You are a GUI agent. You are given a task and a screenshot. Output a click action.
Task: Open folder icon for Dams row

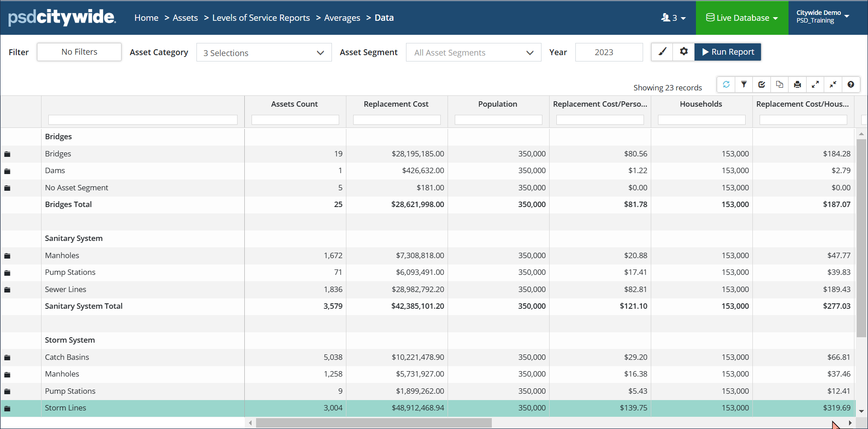(7, 171)
